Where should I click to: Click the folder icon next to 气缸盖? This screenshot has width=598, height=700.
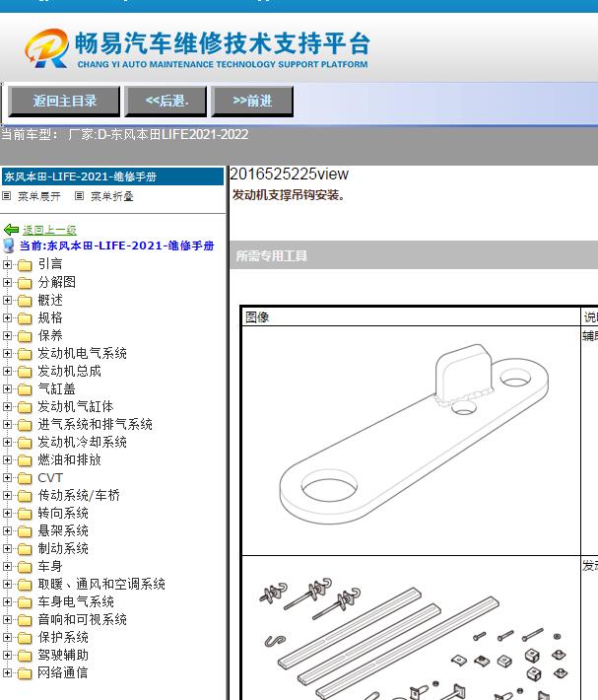(25, 389)
